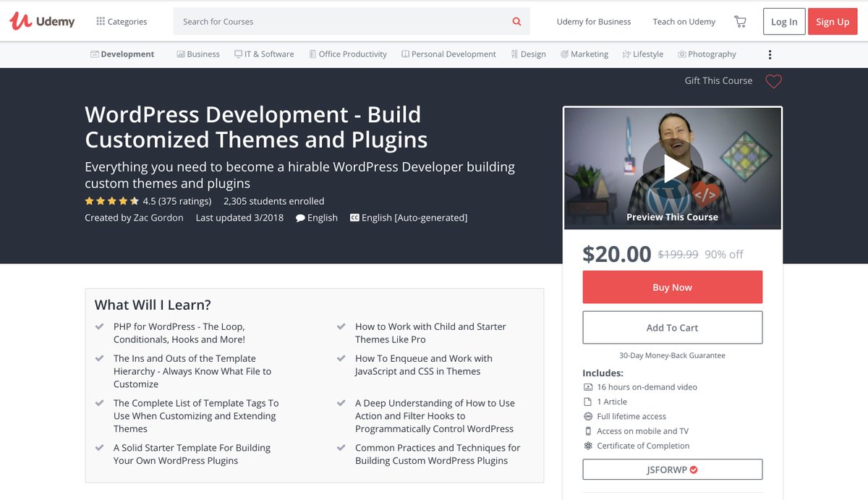The height and width of the screenshot is (500, 868).
Task: Click the crossed-out $199.99 price
Action: click(678, 255)
